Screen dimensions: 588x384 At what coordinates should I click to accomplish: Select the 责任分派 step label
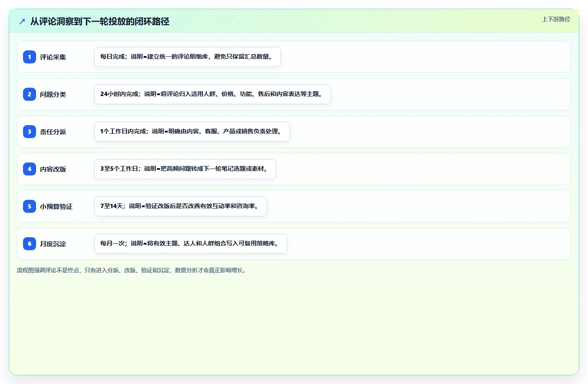pos(53,132)
